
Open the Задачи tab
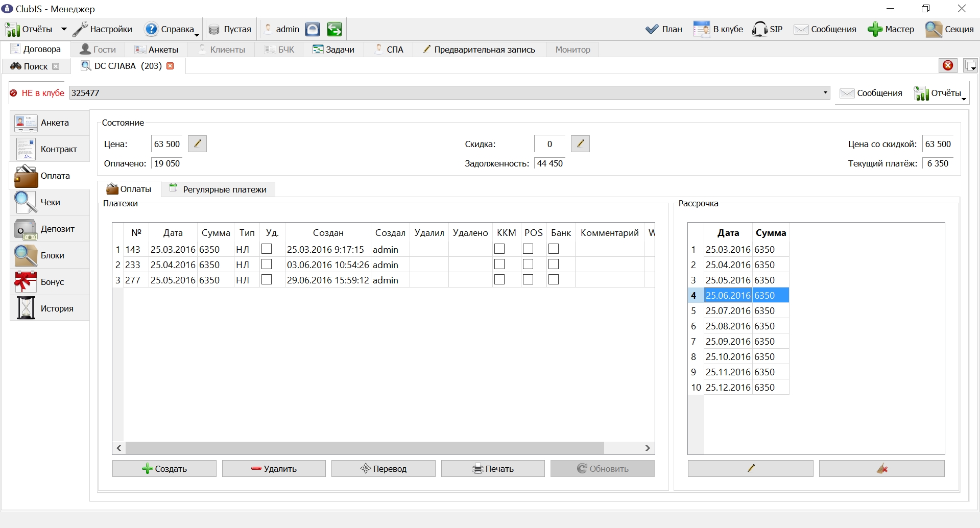click(333, 50)
